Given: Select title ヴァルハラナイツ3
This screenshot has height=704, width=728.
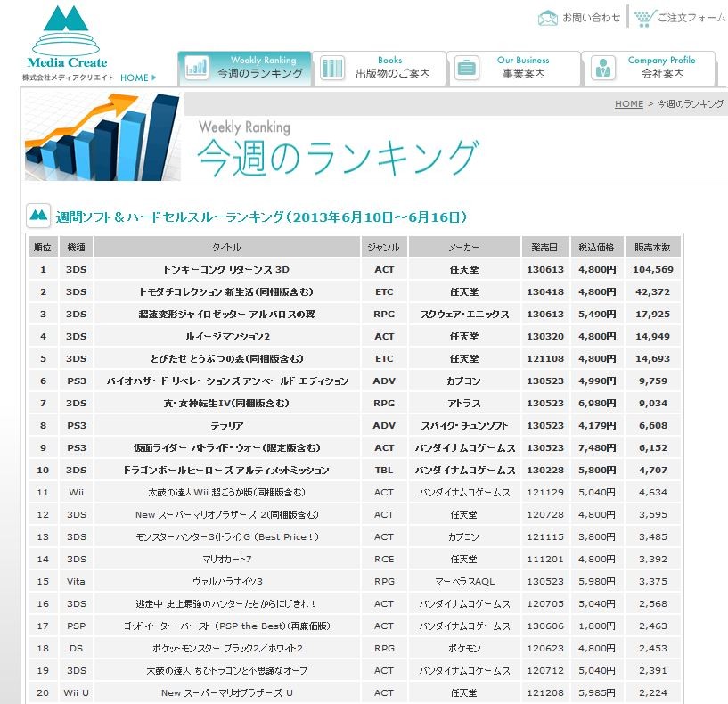Looking at the screenshot, I should click(227, 581).
